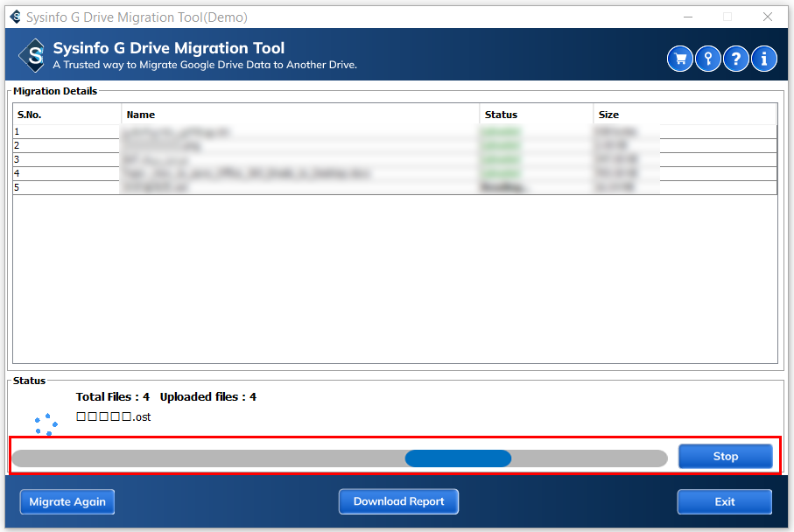Screen dimensions: 794x532
Task: Click the migration progress bar
Action: click(x=340, y=458)
